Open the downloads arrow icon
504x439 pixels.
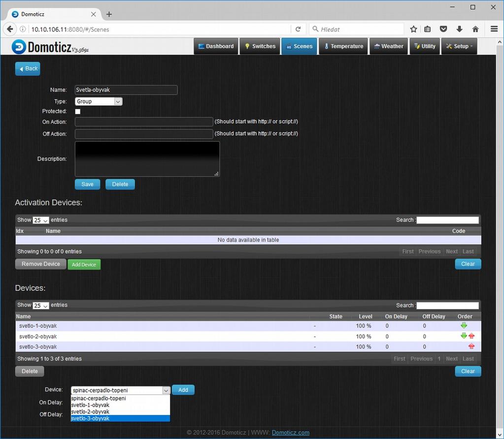tap(459, 29)
